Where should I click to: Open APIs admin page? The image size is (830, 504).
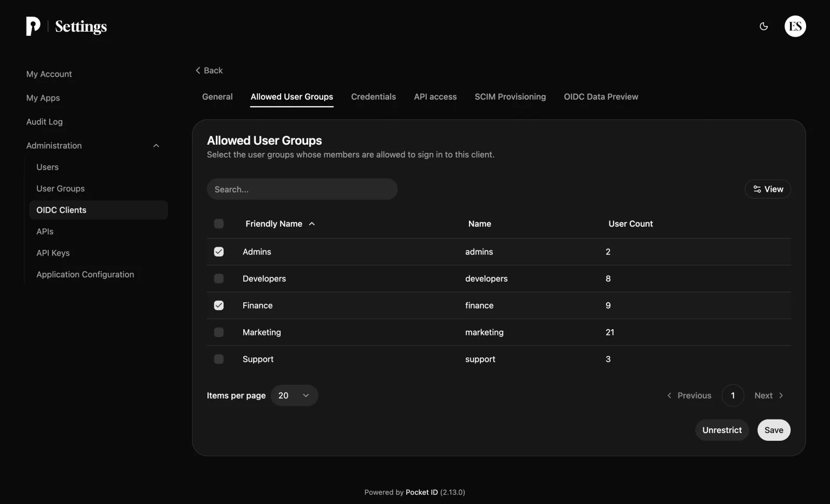(x=45, y=232)
